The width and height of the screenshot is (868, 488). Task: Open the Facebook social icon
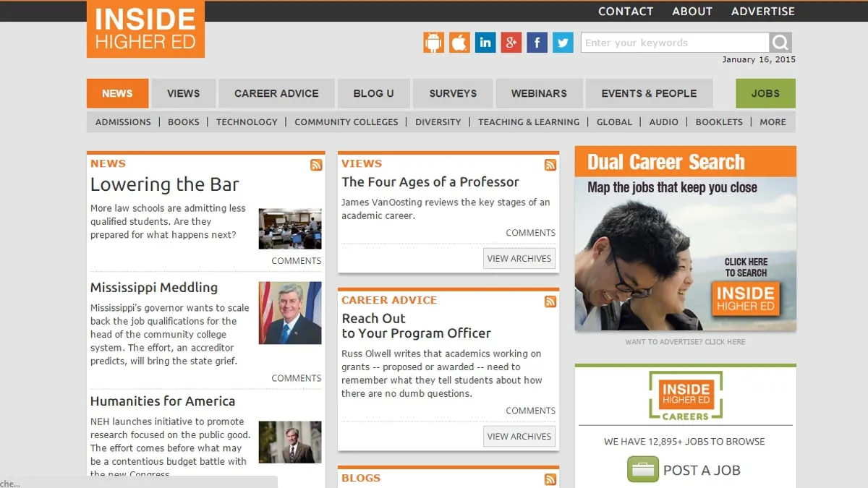pos(537,43)
